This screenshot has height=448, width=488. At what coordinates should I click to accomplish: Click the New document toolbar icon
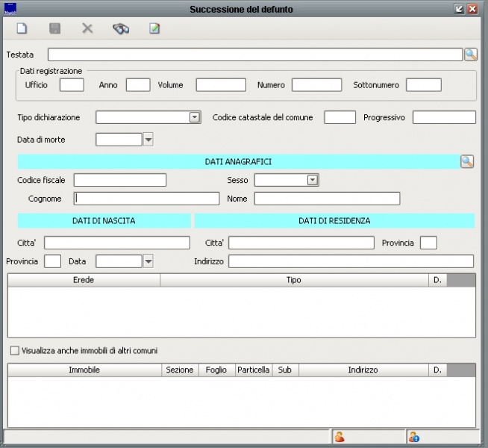[22, 29]
